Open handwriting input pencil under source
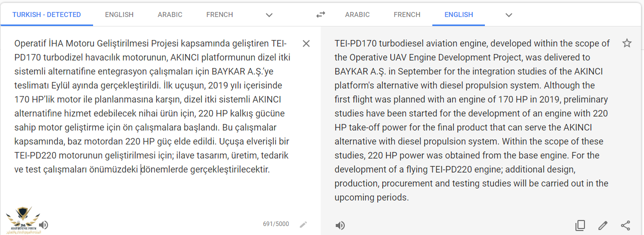644x235 pixels. [x=303, y=224]
